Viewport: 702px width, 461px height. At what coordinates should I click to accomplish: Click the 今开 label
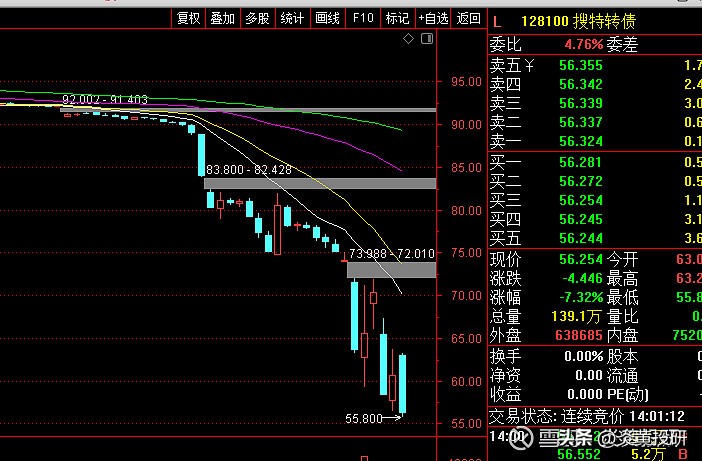point(622,260)
